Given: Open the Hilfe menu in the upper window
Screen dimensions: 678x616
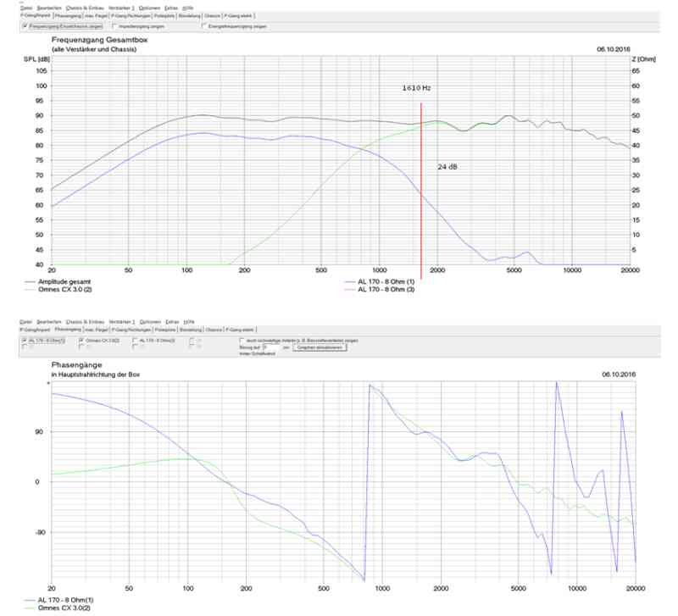Looking at the screenshot, I should (187, 8).
